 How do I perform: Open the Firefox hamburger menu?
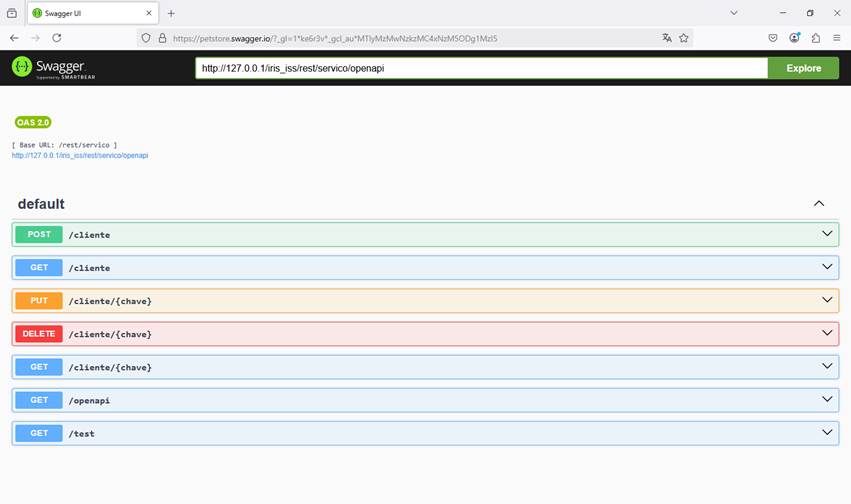click(837, 38)
